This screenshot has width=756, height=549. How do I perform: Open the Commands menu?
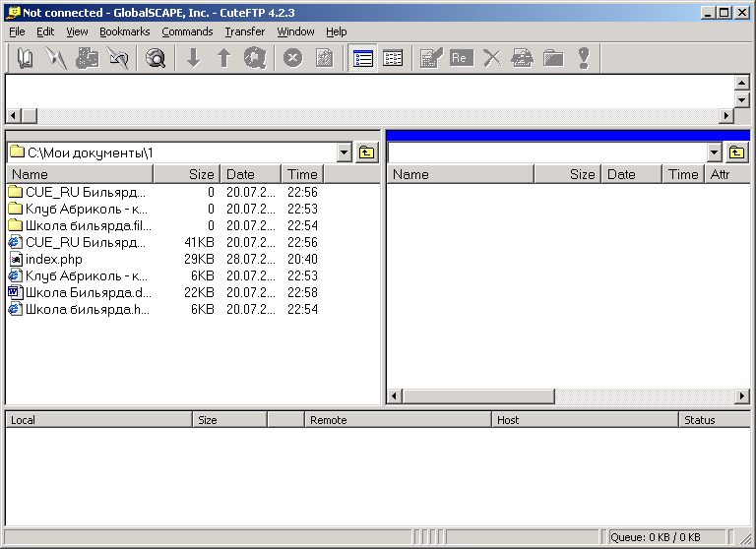pyautogui.click(x=187, y=31)
